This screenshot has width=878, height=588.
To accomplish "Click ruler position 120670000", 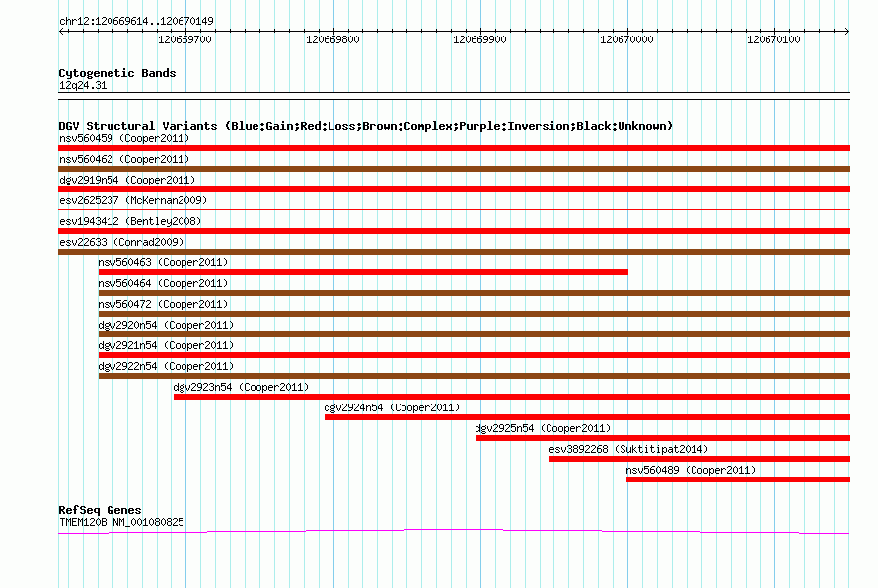I will coord(626,39).
